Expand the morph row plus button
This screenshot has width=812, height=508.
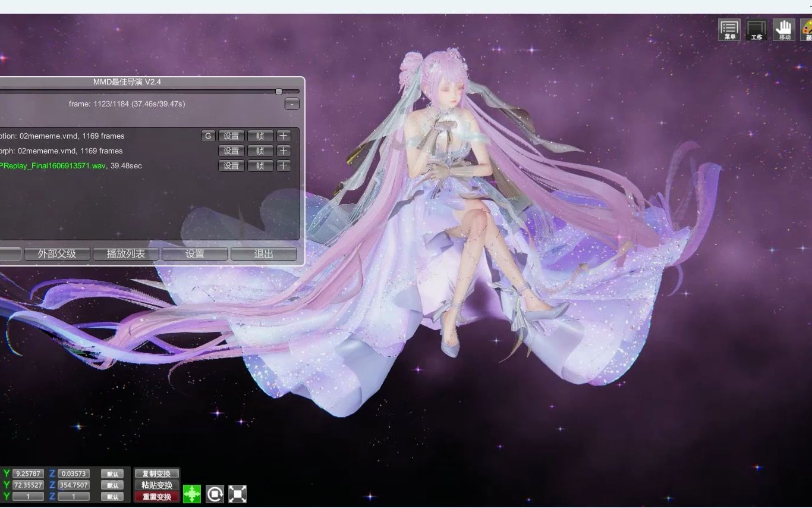tap(284, 151)
